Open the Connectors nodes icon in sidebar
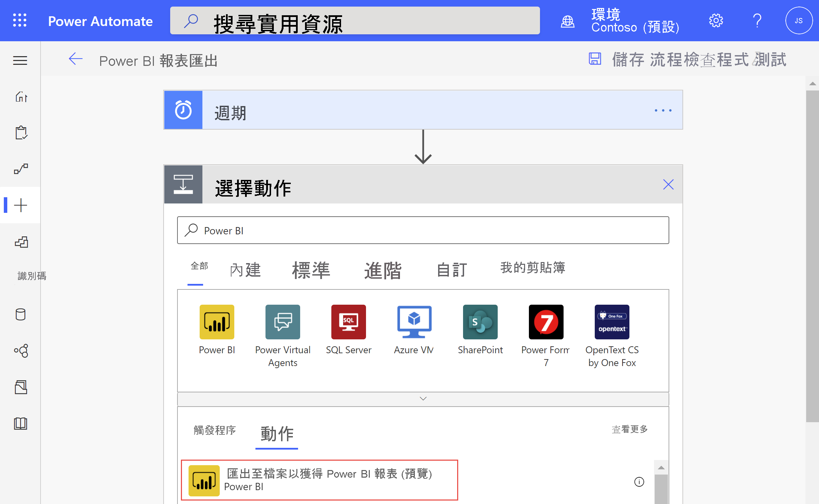 click(21, 351)
